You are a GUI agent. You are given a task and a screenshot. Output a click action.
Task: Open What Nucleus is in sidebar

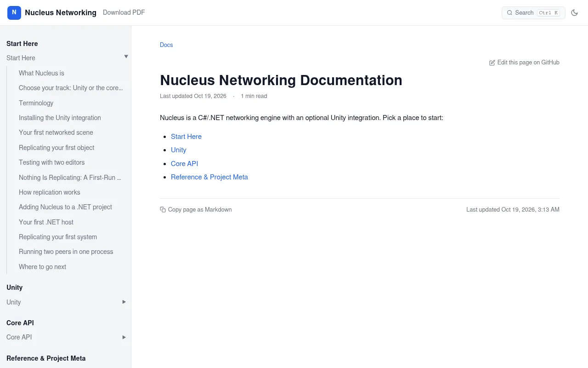(41, 73)
